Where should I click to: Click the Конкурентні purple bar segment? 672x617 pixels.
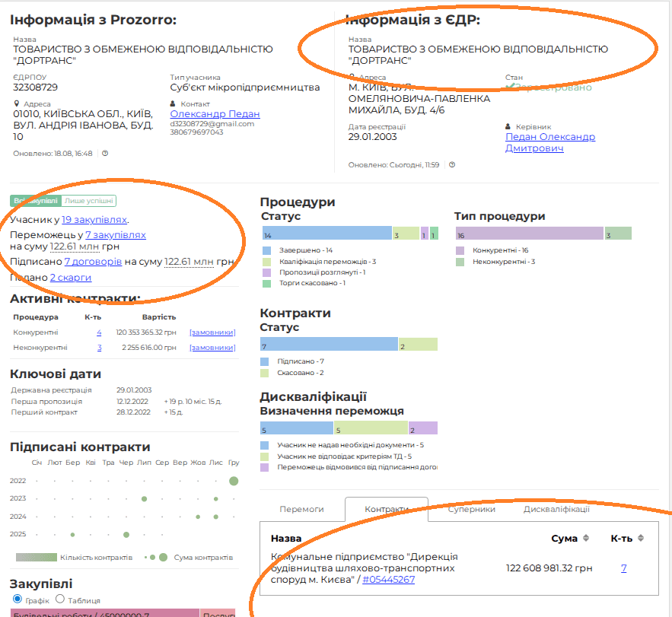pos(529,233)
